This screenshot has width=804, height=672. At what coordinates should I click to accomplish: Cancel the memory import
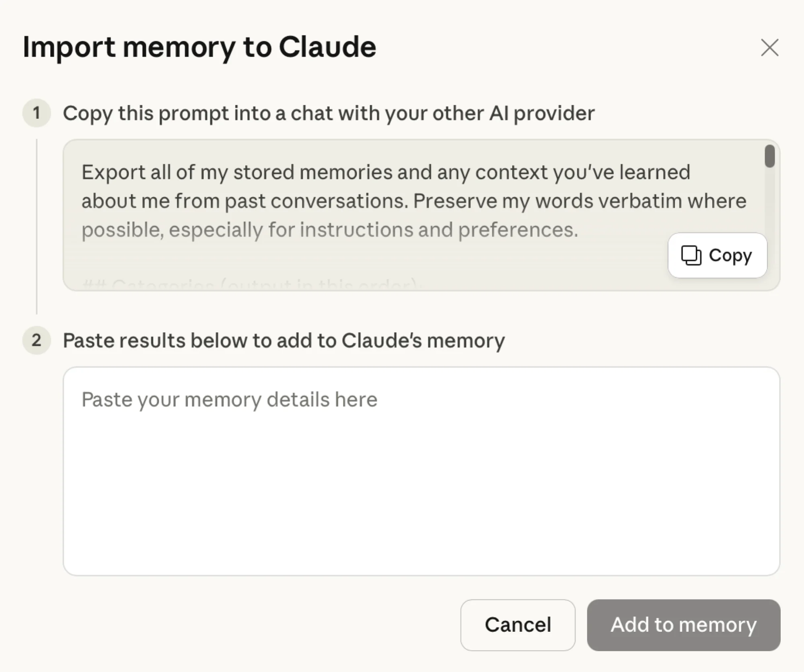(x=518, y=625)
